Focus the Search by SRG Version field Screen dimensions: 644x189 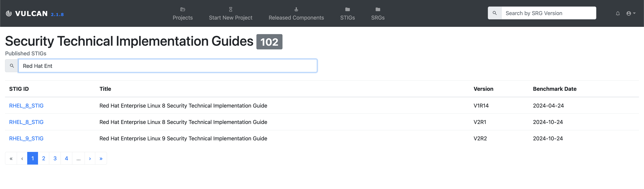coord(549,13)
